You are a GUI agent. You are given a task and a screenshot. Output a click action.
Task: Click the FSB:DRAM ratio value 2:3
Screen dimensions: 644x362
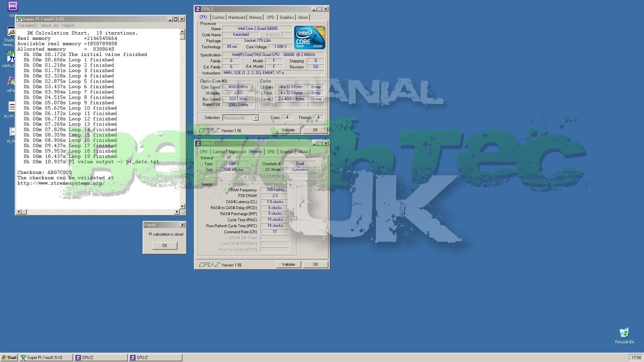click(x=275, y=196)
